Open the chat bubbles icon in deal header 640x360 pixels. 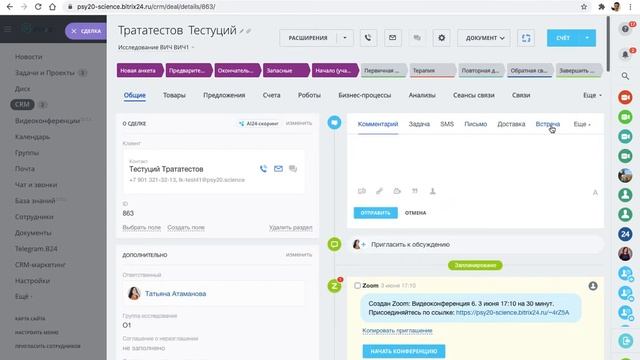(x=417, y=38)
